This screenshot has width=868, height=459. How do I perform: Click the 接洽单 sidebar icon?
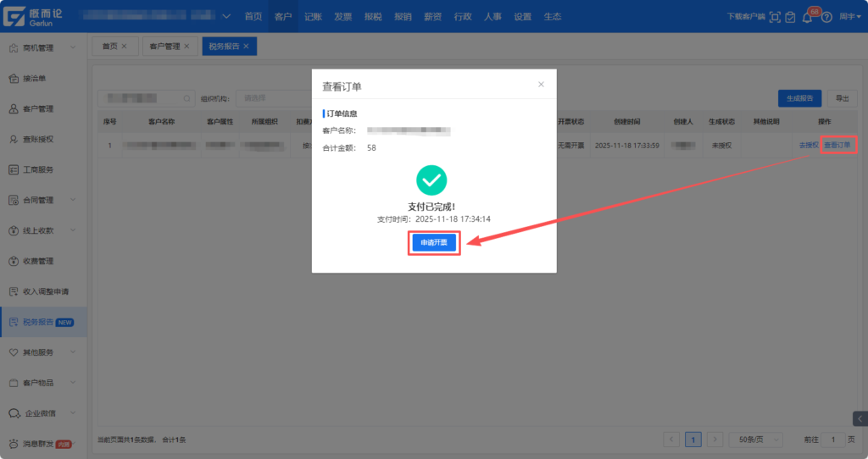pyautogui.click(x=14, y=79)
